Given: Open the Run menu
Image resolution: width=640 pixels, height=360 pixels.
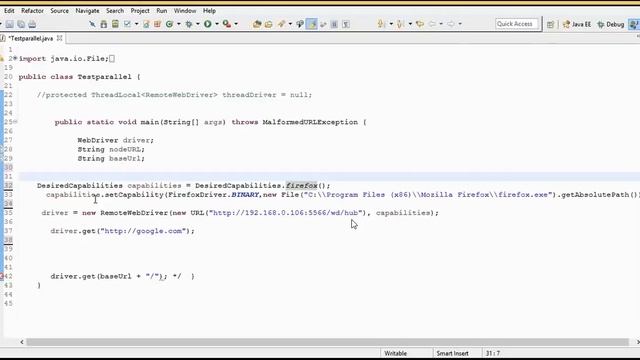Looking at the screenshot, I should pyautogui.click(x=162, y=11).
